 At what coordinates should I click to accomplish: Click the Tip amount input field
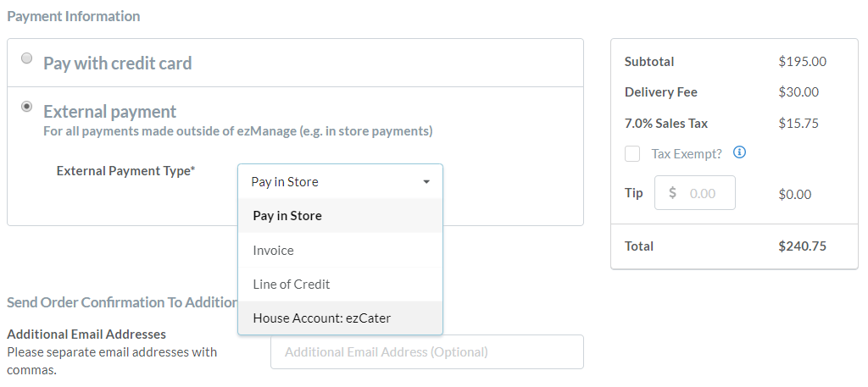pyautogui.click(x=695, y=192)
